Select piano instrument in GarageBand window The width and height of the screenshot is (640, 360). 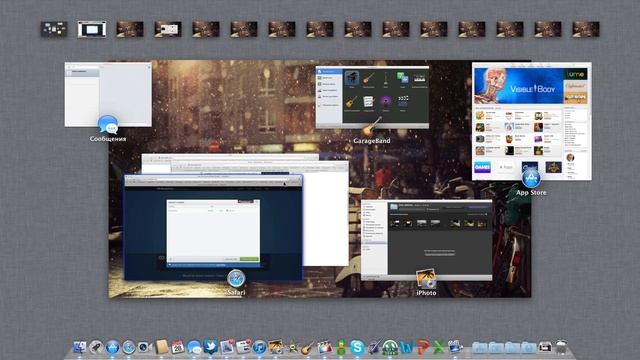point(351,78)
